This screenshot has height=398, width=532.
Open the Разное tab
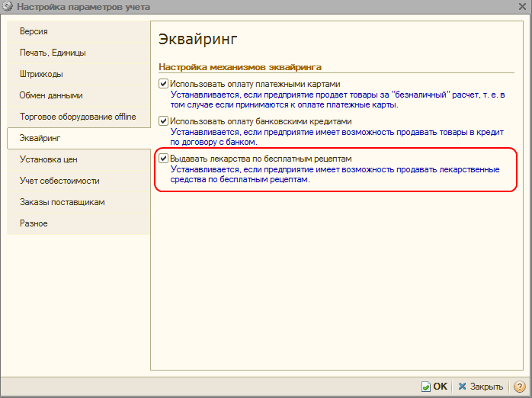point(34,223)
